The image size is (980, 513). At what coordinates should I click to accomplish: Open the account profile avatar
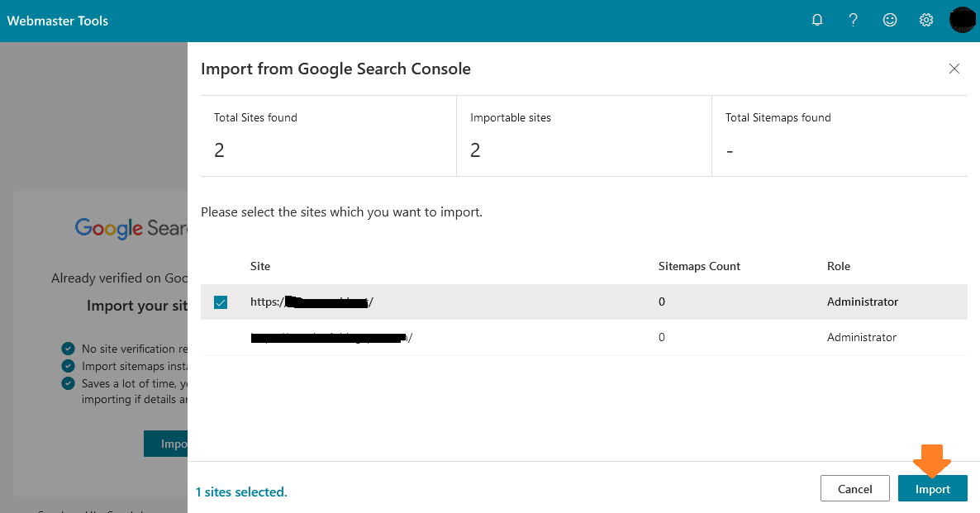(963, 20)
